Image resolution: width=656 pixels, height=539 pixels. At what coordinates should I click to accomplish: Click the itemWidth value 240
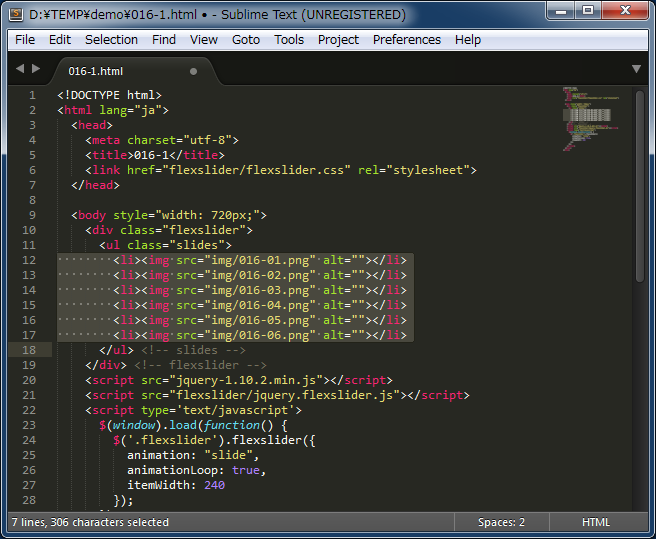coord(214,485)
